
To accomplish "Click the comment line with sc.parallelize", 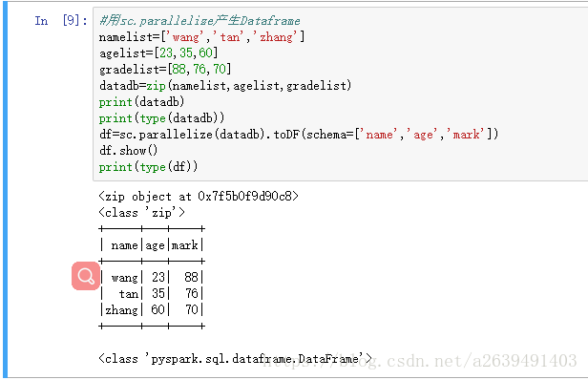I will tap(199, 21).
